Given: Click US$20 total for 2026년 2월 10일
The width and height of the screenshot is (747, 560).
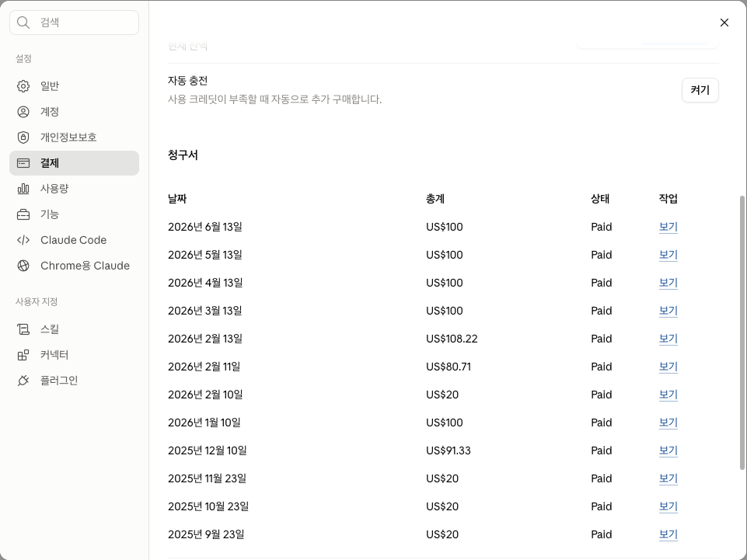Looking at the screenshot, I should point(442,395).
